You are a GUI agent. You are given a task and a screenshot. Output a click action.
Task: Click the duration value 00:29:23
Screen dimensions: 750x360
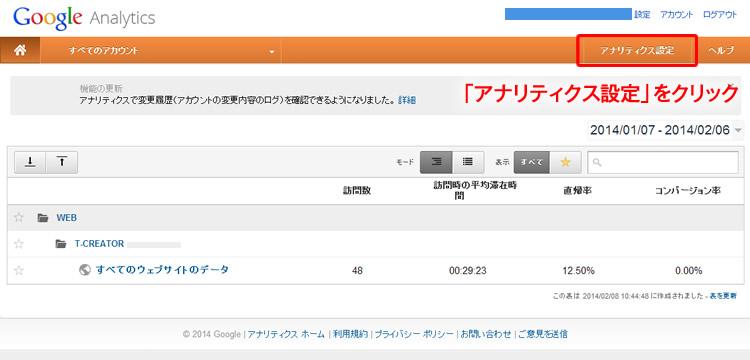tap(468, 271)
